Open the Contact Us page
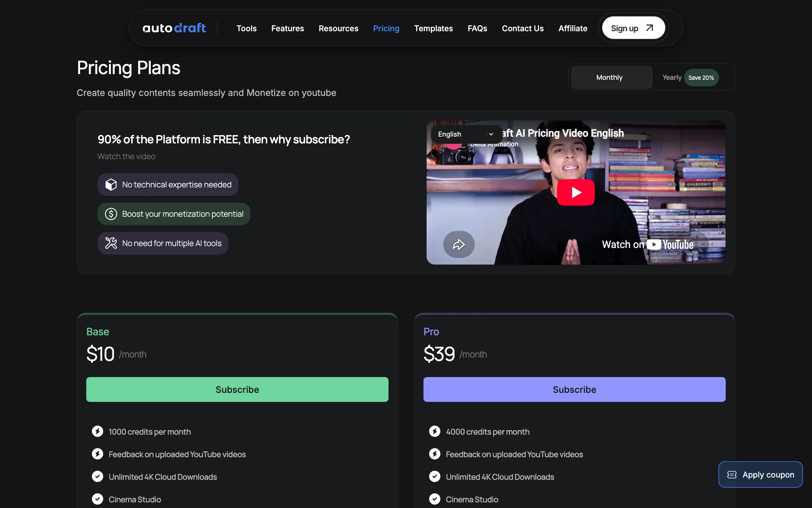Screen dimensions: 812x508 523,28
